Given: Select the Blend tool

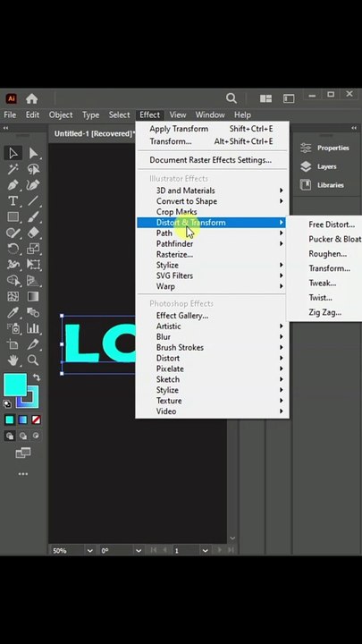Looking at the screenshot, I should pos(33,312).
